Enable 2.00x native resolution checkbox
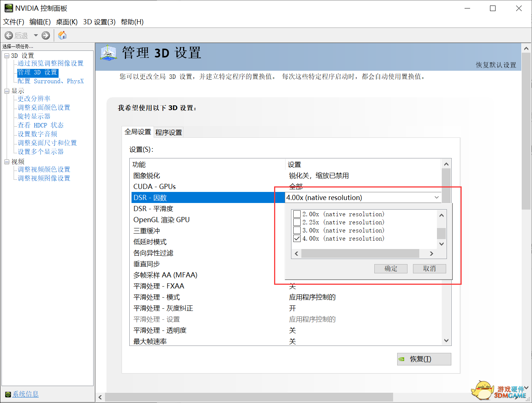The image size is (532, 403). click(x=297, y=214)
